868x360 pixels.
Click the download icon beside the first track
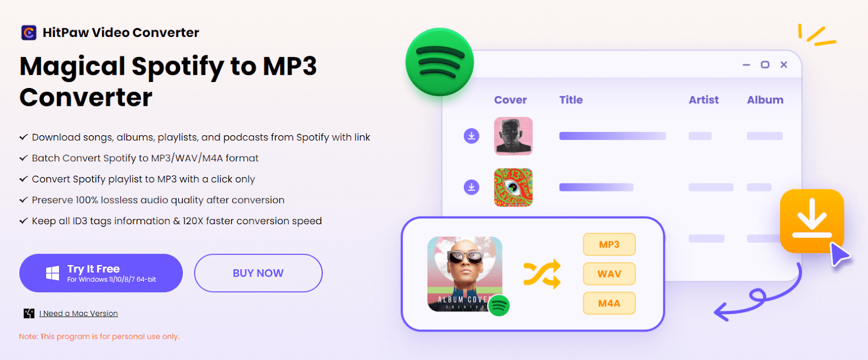tap(471, 136)
